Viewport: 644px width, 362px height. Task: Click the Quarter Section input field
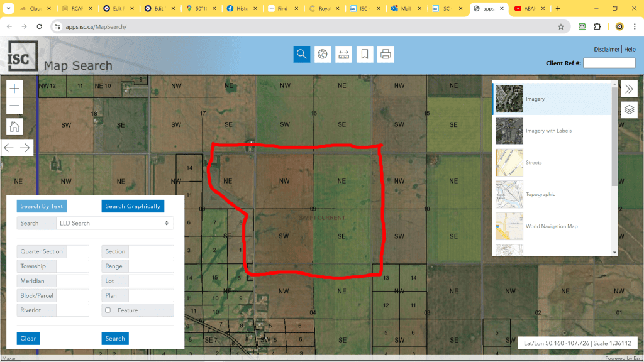77,251
